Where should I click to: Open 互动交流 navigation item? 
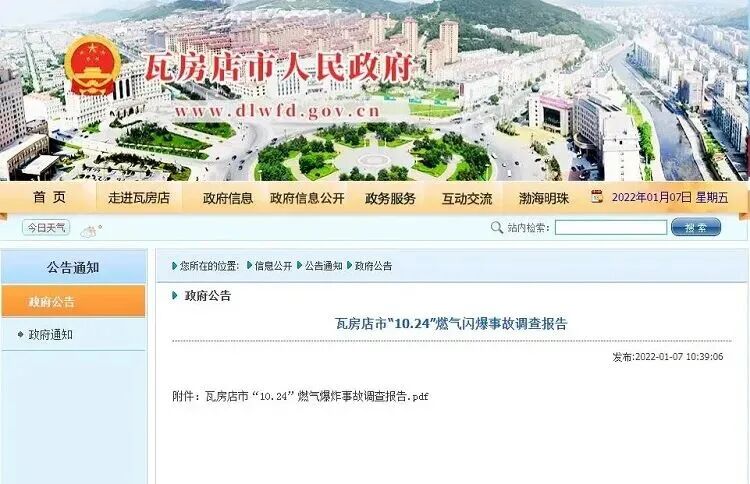click(467, 198)
